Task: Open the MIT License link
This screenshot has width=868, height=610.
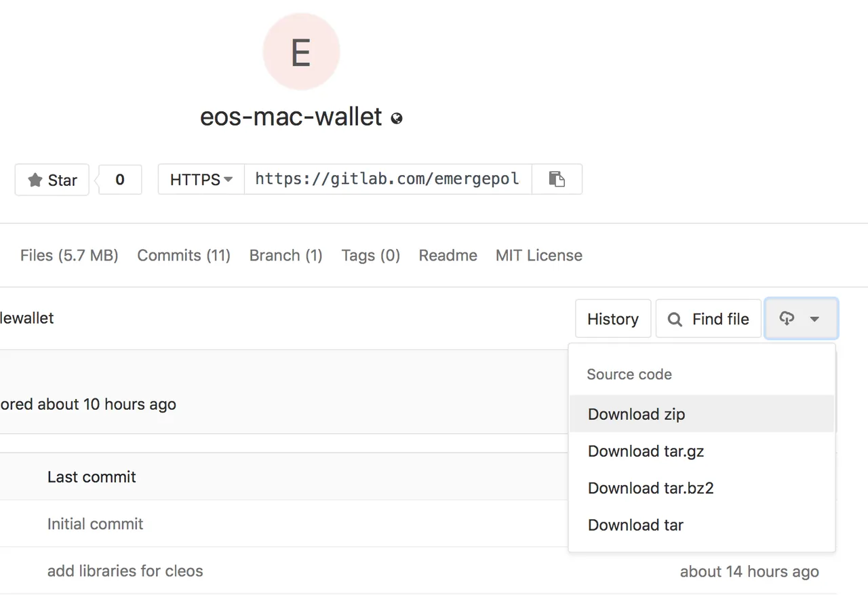Action: point(539,255)
